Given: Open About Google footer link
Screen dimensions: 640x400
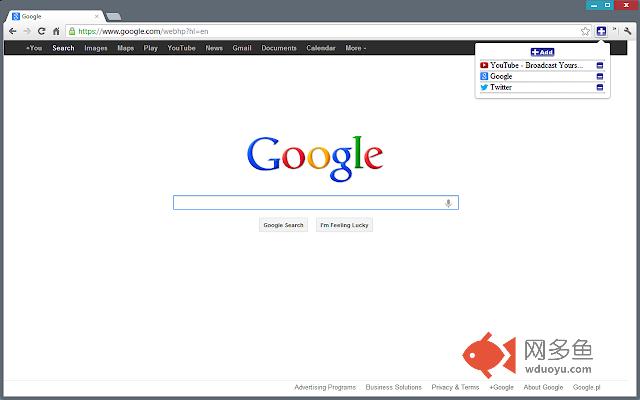Looking at the screenshot, I should pyautogui.click(x=543, y=387).
